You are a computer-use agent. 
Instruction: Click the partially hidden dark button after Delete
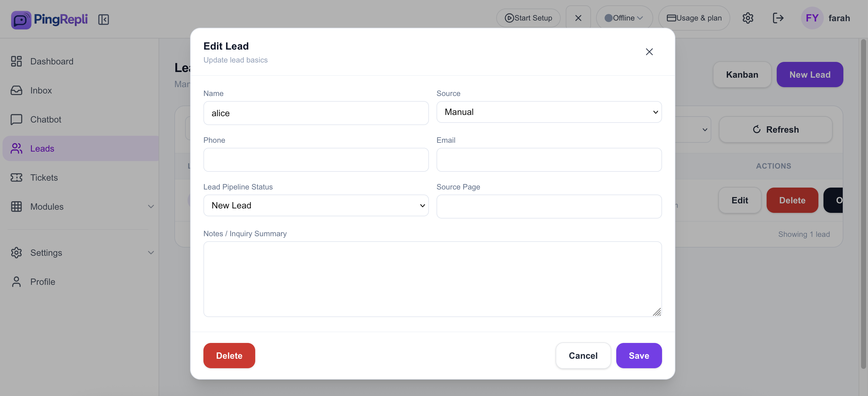click(x=833, y=200)
